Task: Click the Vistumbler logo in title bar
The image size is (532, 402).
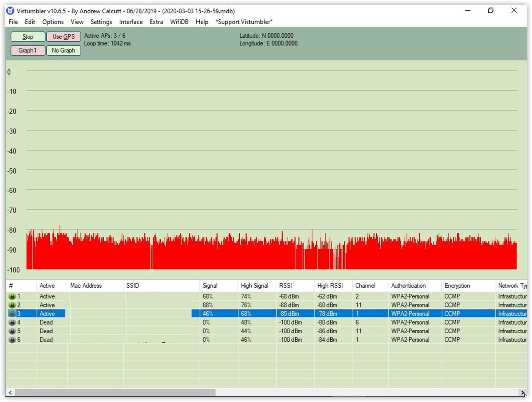Action: click(10, 11)
